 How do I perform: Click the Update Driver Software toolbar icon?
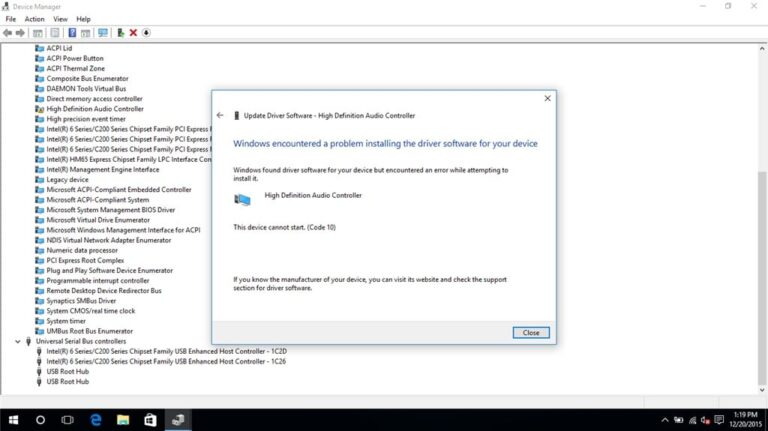coord(120,33)
